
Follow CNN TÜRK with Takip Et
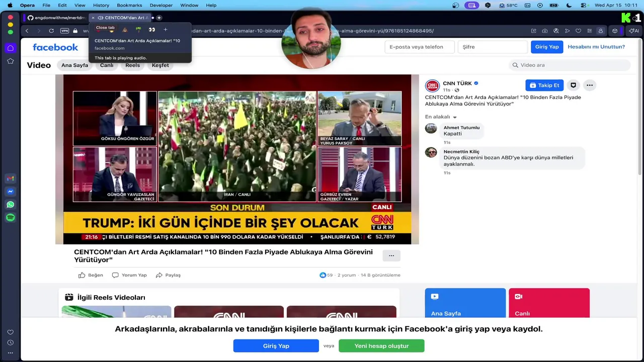[x=544, y=85]
